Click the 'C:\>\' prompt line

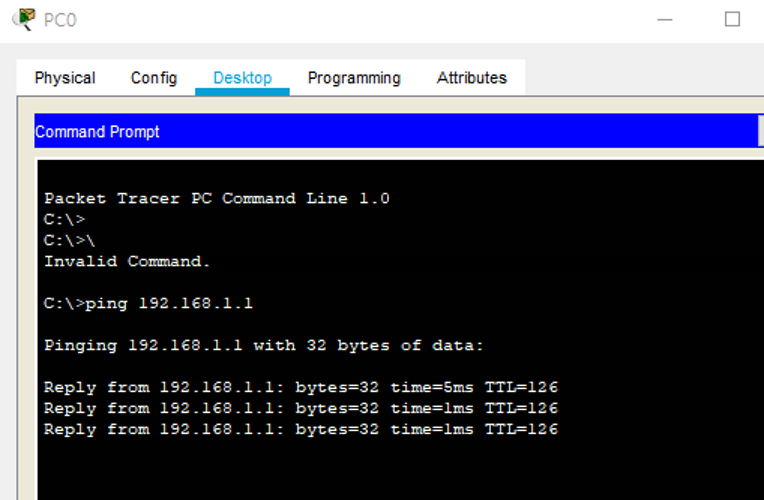pos(69,241)
